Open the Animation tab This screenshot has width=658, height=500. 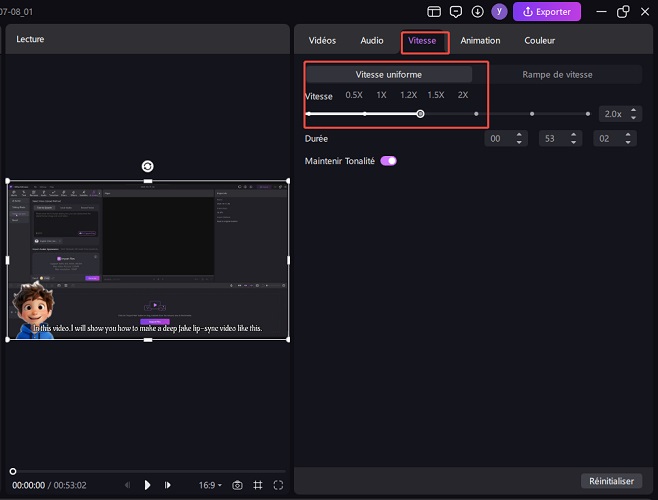(480, 41)
